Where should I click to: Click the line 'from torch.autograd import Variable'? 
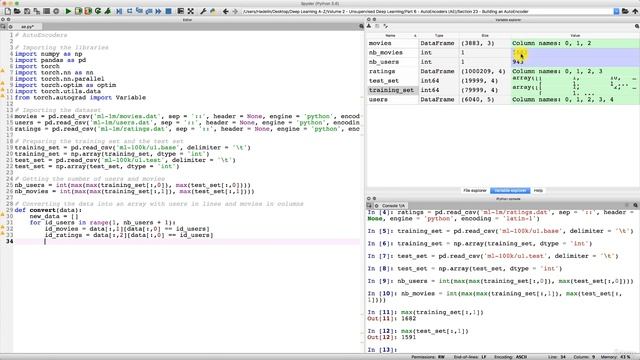pyautogui.click(x=80, y=98)
